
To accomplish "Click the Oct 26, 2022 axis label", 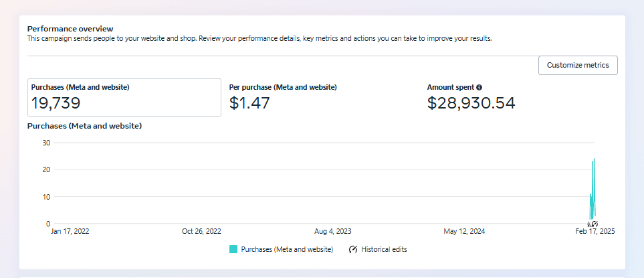I will (201, 231).
